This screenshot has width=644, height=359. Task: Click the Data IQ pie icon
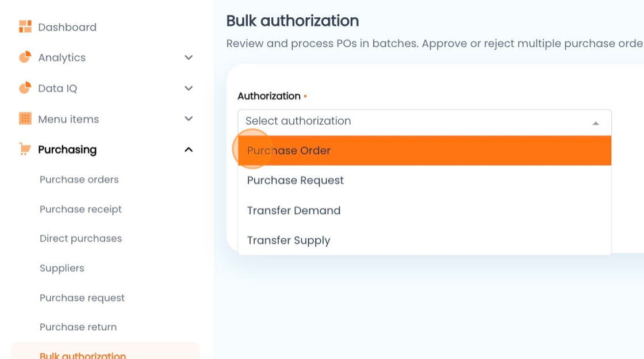coord(25,88)
